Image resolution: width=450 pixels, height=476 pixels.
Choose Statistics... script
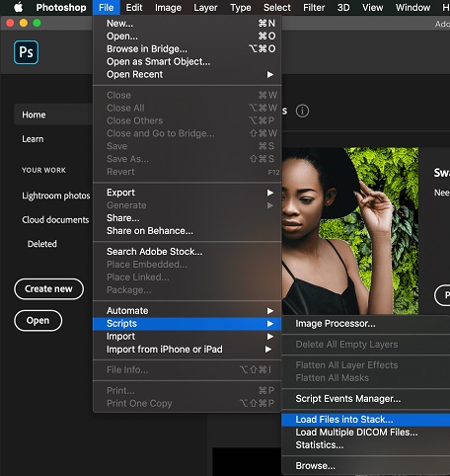click(x=366, y=445)
